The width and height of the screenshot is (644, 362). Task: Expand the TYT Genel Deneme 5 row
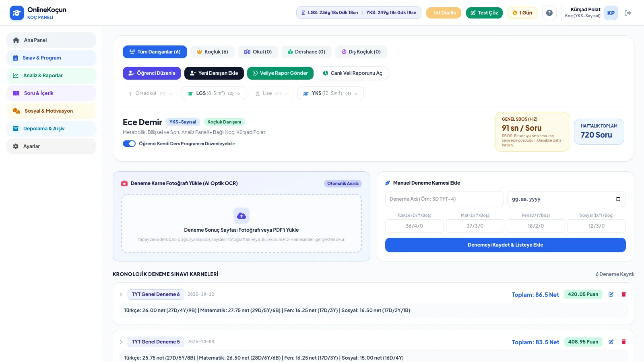tap(121, 342)
